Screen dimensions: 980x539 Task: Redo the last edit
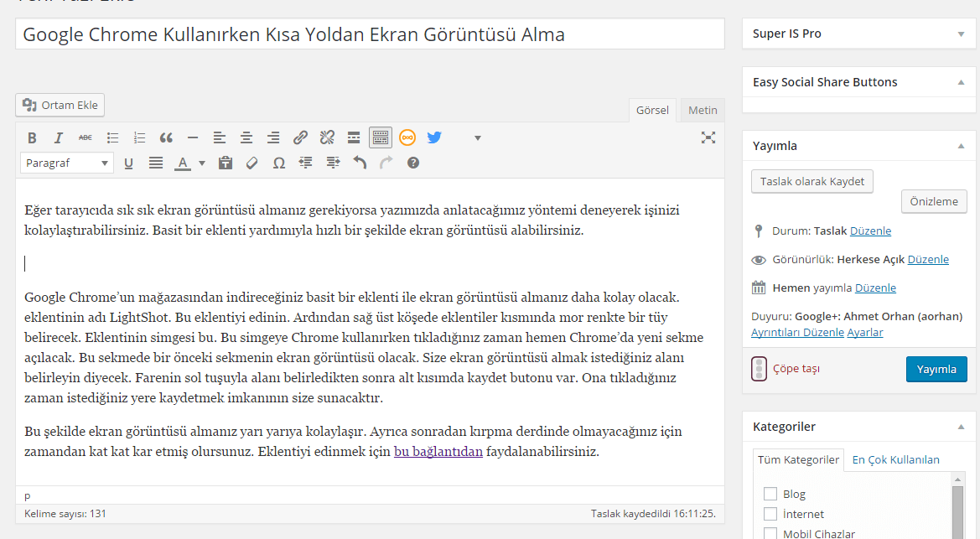click(x=386, y=163)
